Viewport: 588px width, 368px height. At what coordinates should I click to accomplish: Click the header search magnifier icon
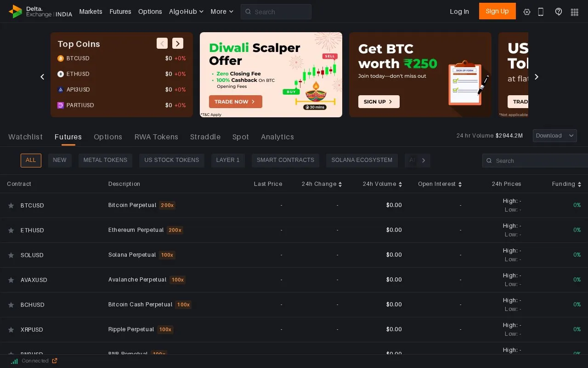249,12
